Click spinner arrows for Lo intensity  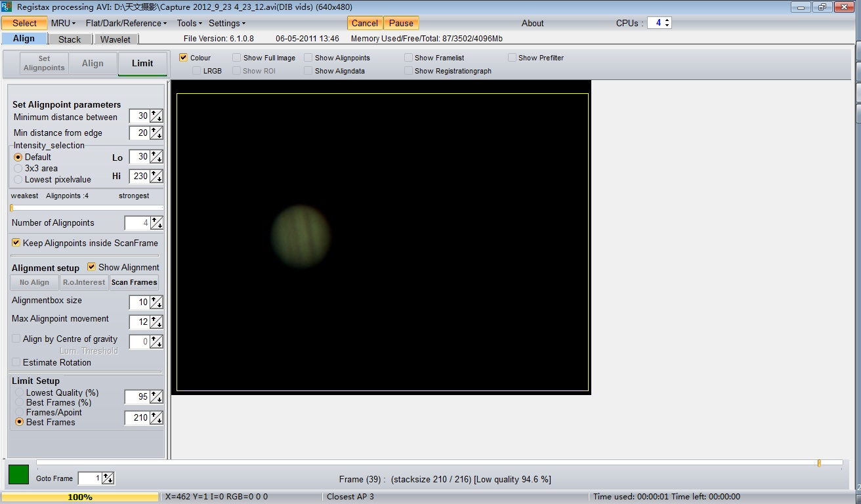[x=156, y=157]
